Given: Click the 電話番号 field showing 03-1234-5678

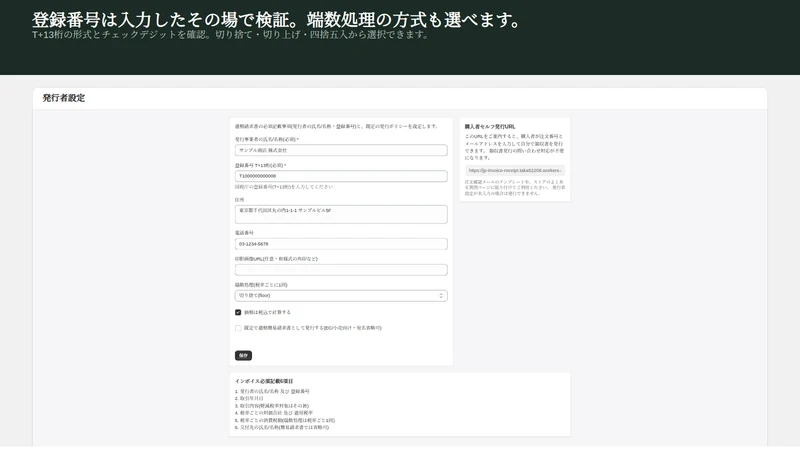Looking at the screenshot, I should [x=341, y=244].
